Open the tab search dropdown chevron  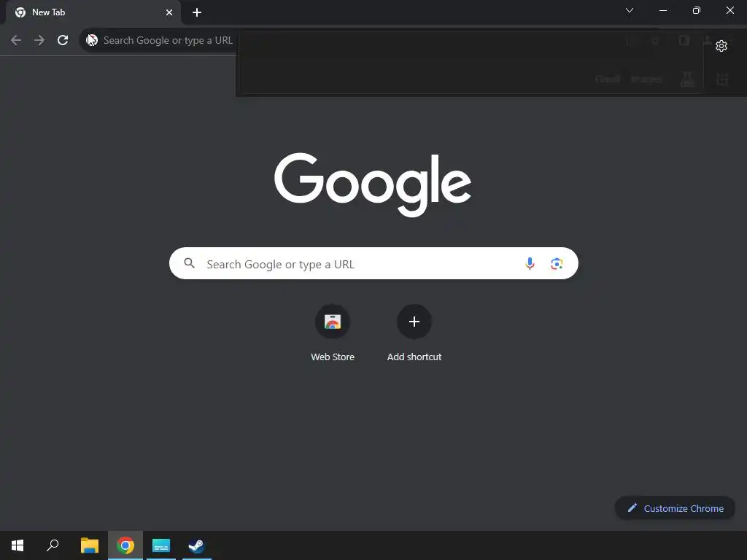click(630, 10)
